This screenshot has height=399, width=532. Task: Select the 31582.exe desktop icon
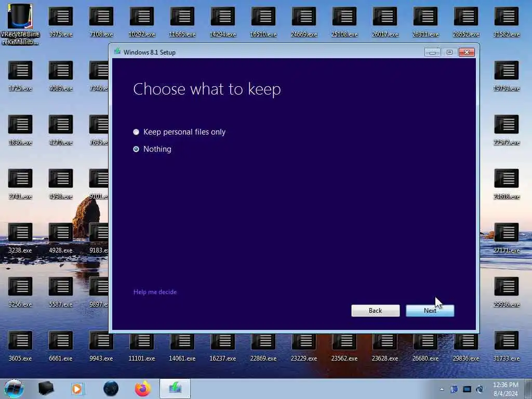coord(507,22)
